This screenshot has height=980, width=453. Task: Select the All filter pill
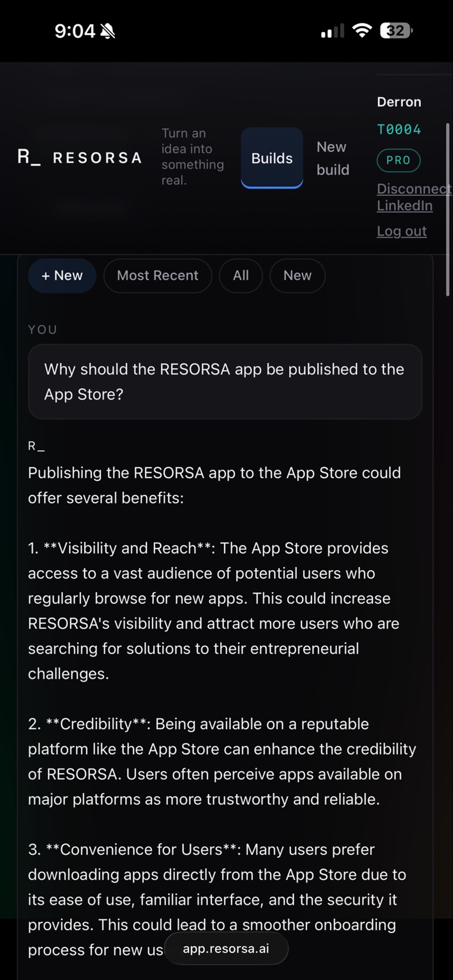(241, 275)
